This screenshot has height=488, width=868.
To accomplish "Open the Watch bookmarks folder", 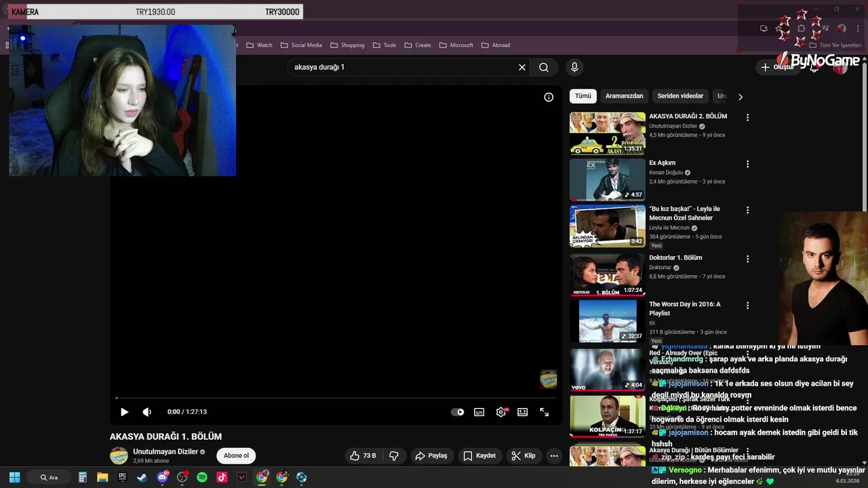I will (259, 45).
